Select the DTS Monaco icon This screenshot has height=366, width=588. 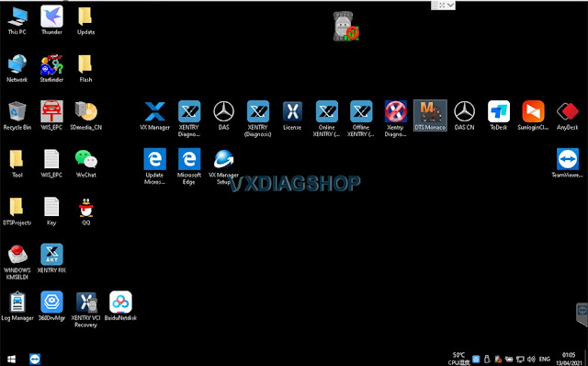pyautogui.click(x=430, y=116)
